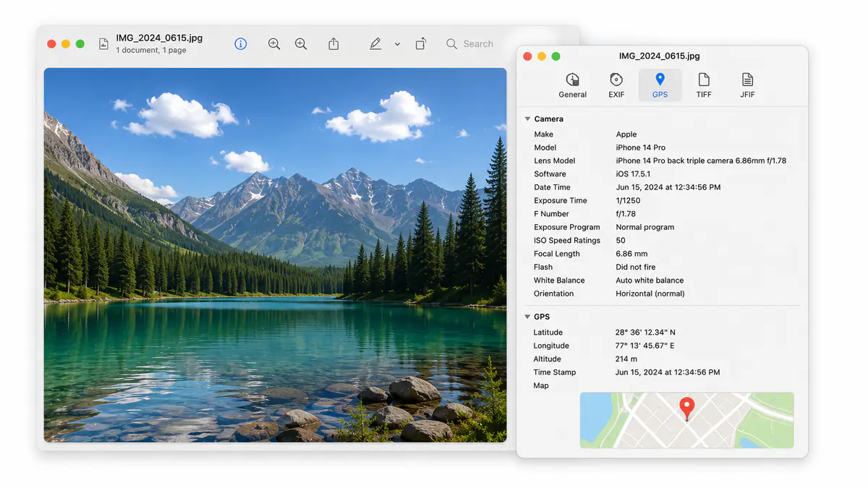This screenshot has width=868, height=488.
Task: Open the map thumbnail in GPS section
Action: [686, 420]
